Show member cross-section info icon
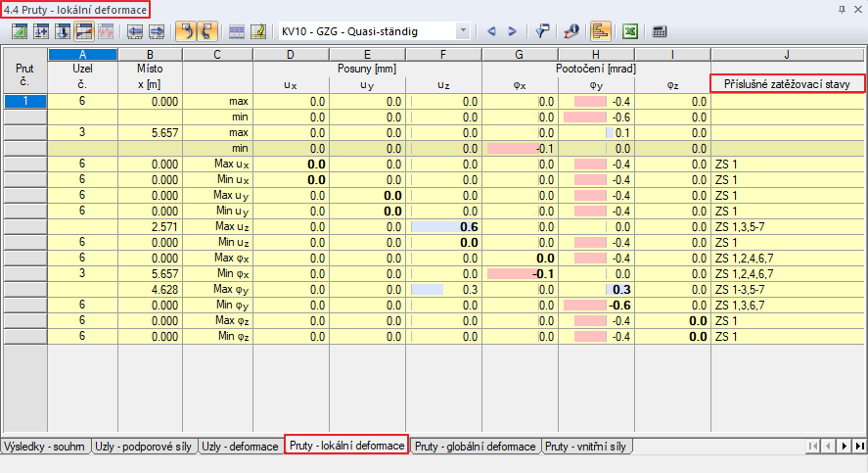Image resolution: width=868 pixels, height=473 pixels. 571,31
